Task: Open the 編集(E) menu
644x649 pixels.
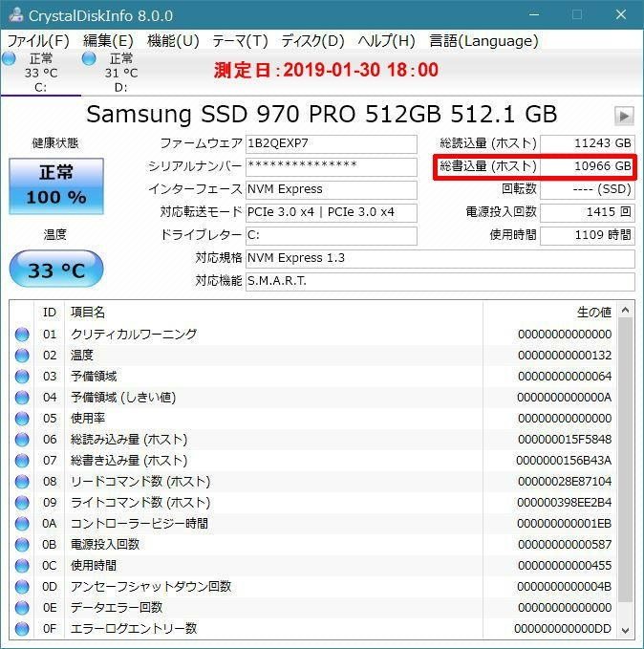Action: [x=108, y=41]
